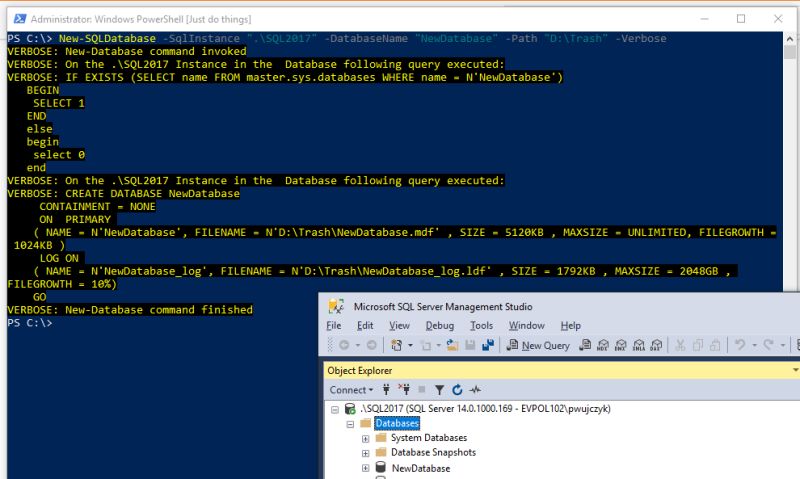Click the Connect Object Explorer plug icon
The image size is (800, 479).
386,390
